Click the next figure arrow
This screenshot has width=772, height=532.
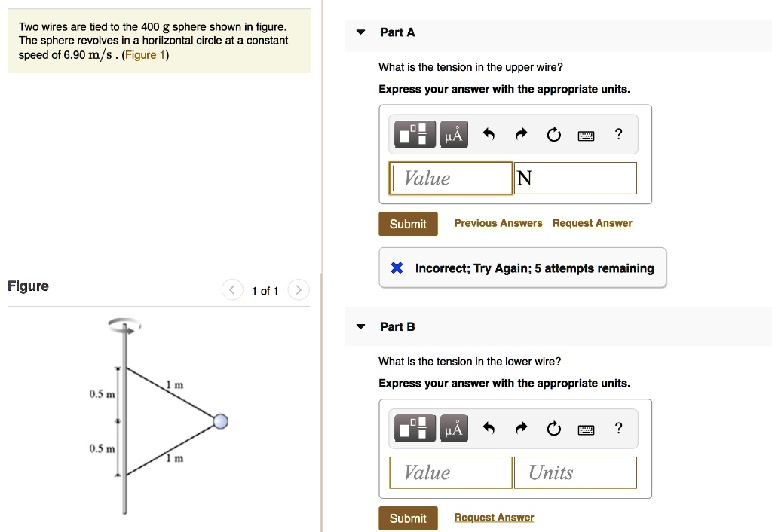[x=298, y=289]
